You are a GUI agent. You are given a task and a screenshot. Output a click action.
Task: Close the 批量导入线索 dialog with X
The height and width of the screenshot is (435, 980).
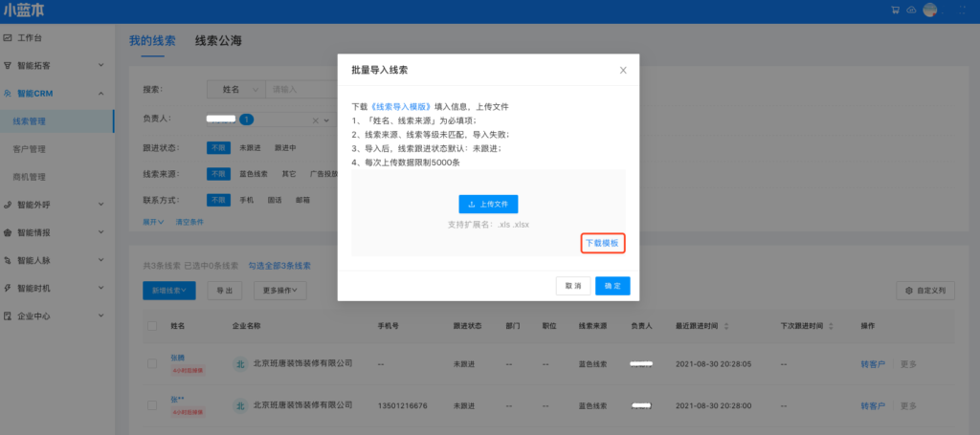click(x=623, y=70)
